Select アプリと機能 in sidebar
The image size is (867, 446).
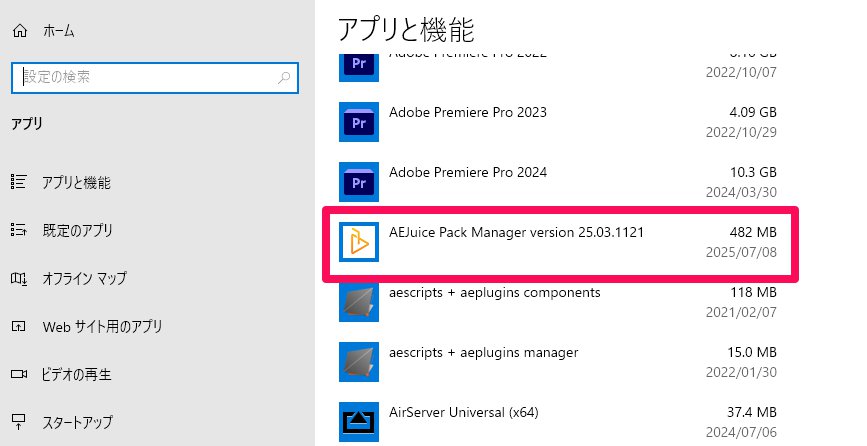click(76, 182)
